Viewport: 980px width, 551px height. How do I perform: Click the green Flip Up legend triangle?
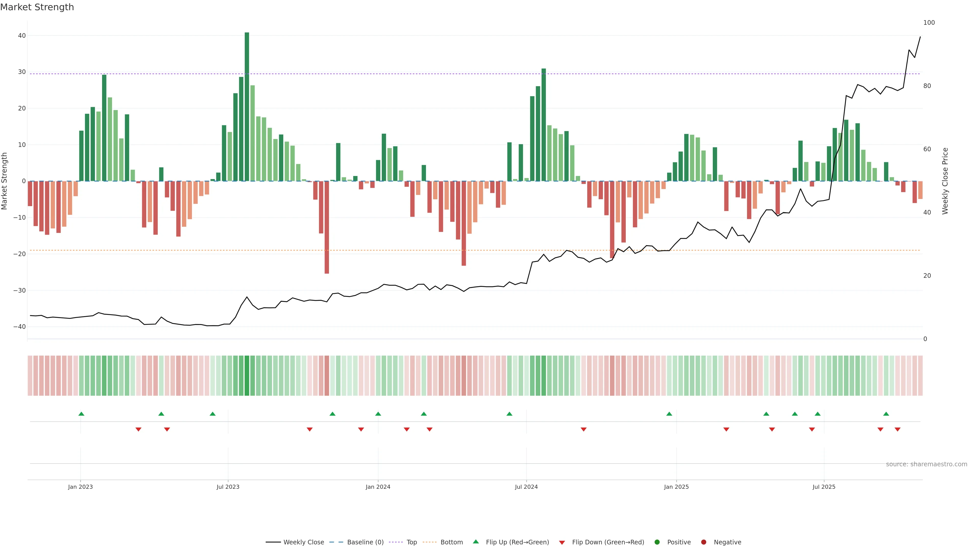[x=475, y=542]
